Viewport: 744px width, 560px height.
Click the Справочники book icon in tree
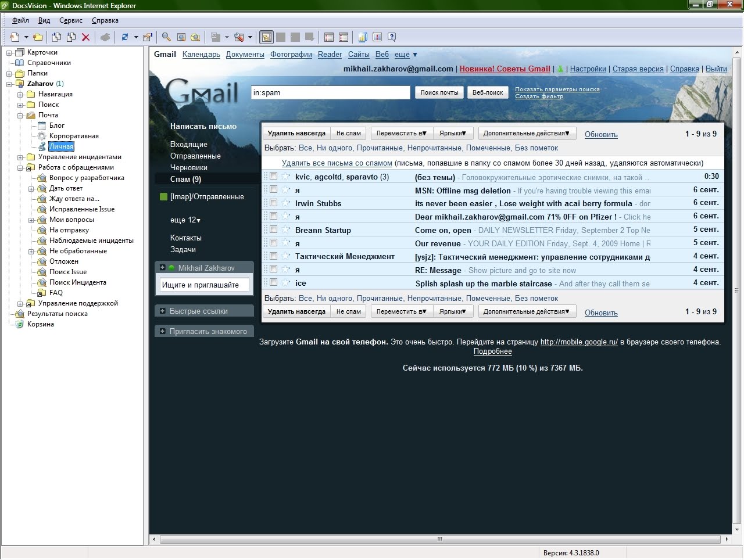20,63
